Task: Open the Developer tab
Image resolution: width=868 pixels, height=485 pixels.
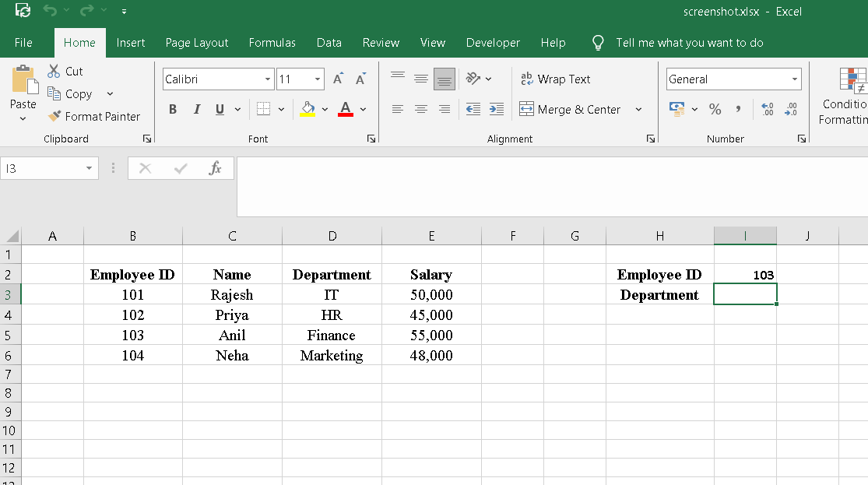Action: 493,43
